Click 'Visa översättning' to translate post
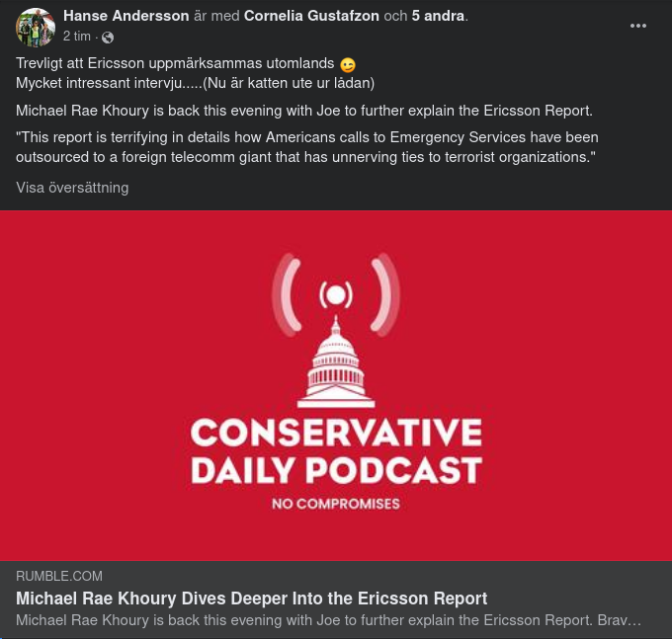This screenshot has height=639, width=672. click(x=72, y=188)
